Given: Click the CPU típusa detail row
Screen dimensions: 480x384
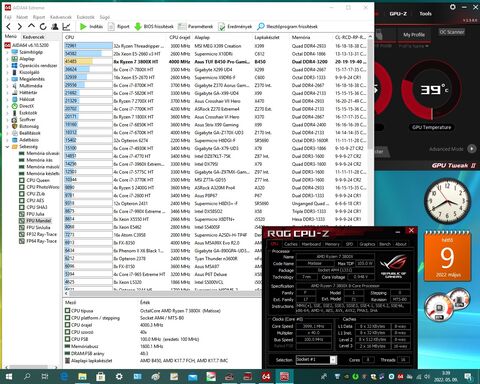Looking at the screenshot, I should [x=162, y=311].
